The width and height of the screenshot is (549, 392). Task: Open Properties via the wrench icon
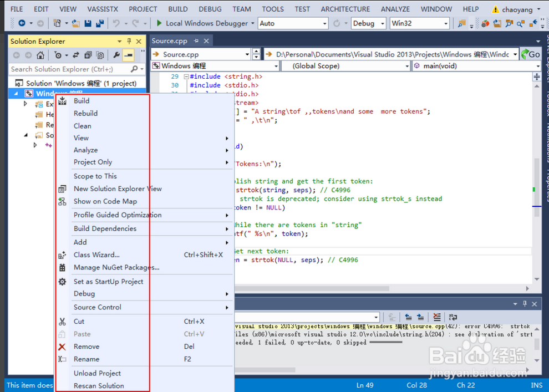click(x=116, y=55)
